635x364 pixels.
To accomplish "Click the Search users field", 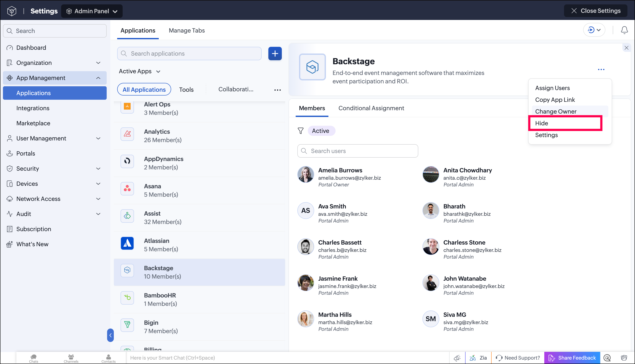I will point(357,151).
